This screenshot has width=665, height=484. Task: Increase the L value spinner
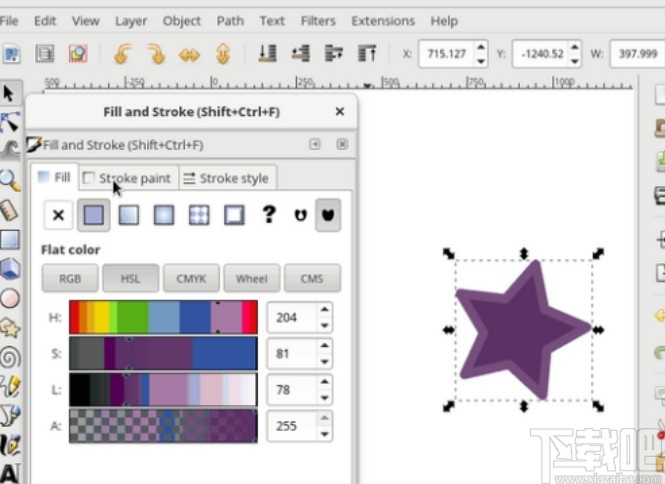[x=324, y=381]
